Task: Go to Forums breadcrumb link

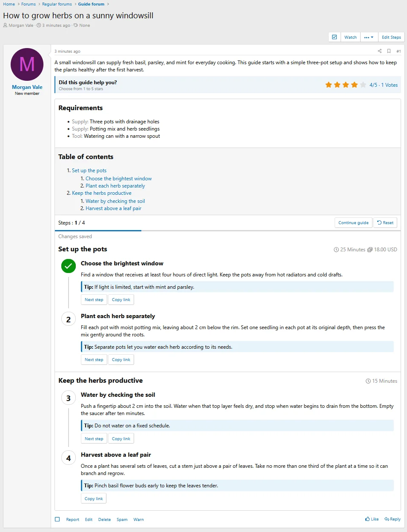Action: (x=29, y=4)
